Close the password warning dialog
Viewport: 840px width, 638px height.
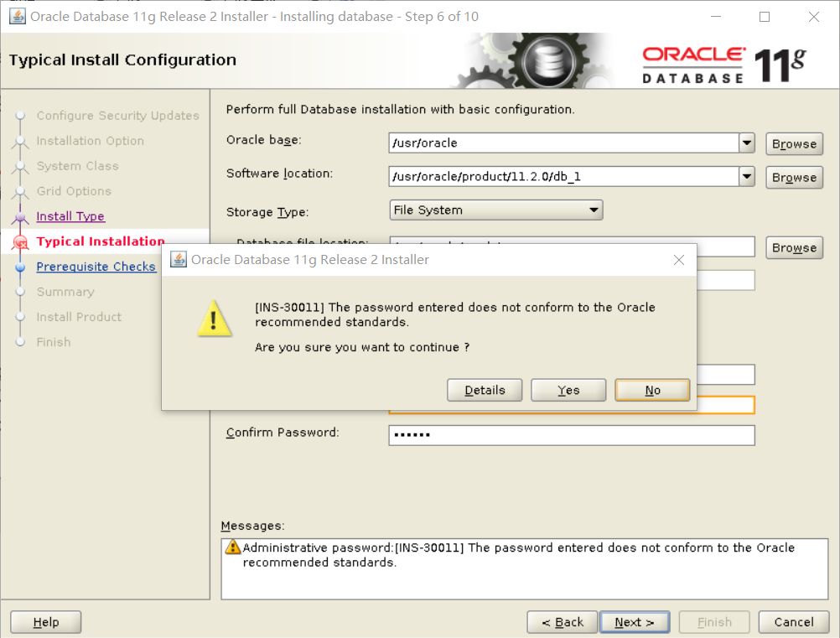(679, 260)
